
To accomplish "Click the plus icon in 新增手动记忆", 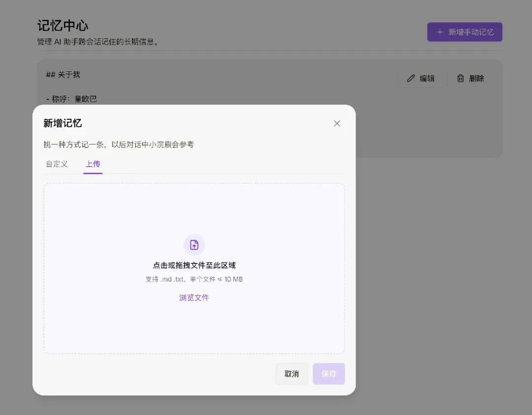I will point(440,32).
